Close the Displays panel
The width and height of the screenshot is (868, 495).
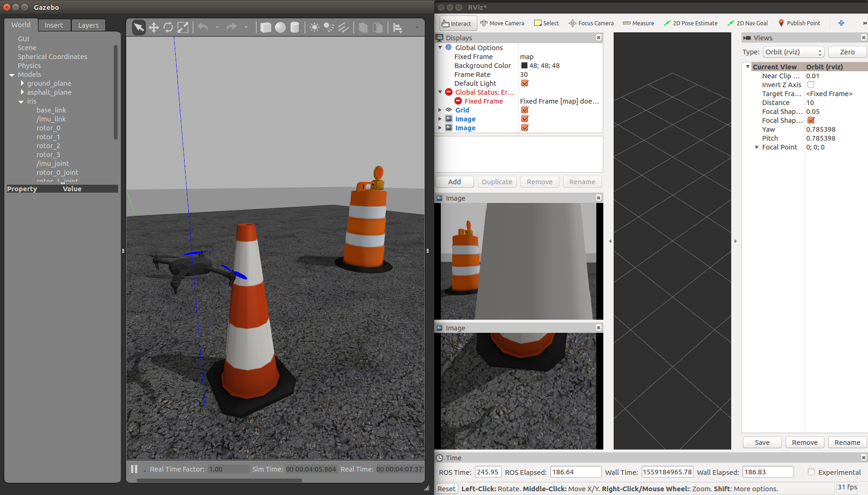599,37
